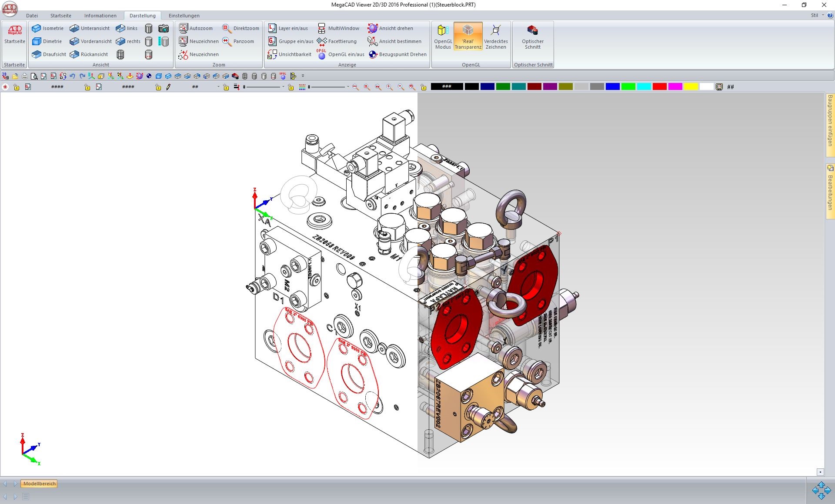
Task: Switch to Vorderansicht front view
Action: click(x=90, y=41)
